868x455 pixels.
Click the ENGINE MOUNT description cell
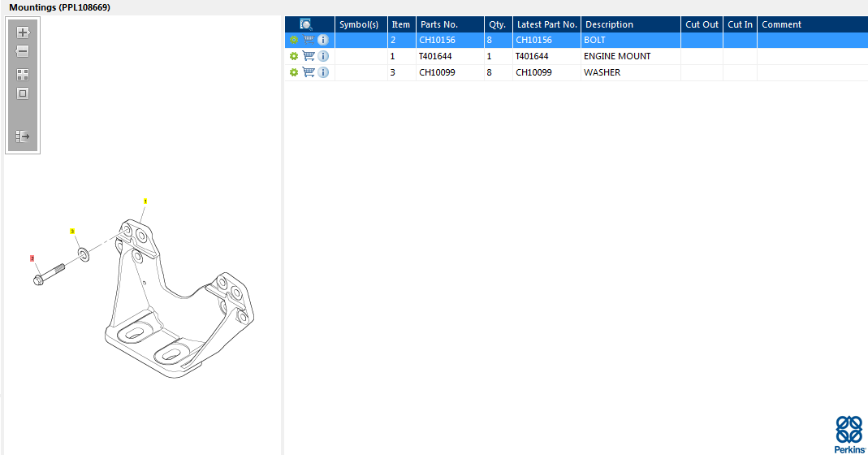coord(631,56)
